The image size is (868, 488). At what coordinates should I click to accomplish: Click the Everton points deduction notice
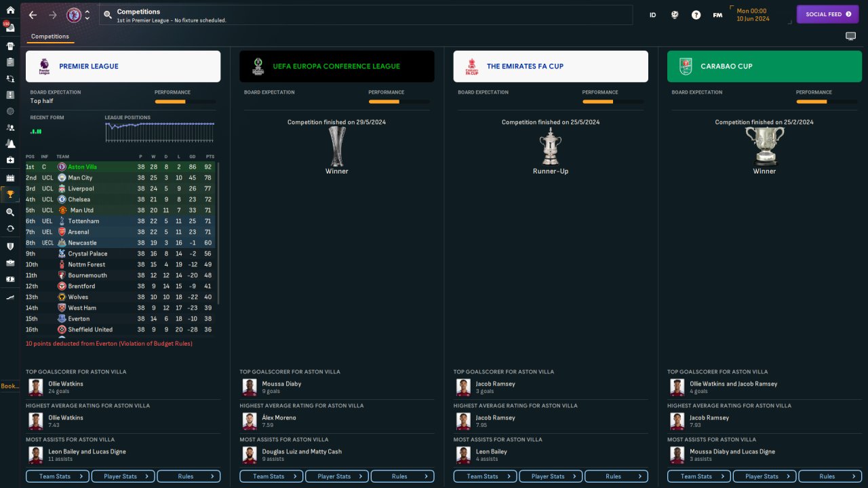pos(109,344)
